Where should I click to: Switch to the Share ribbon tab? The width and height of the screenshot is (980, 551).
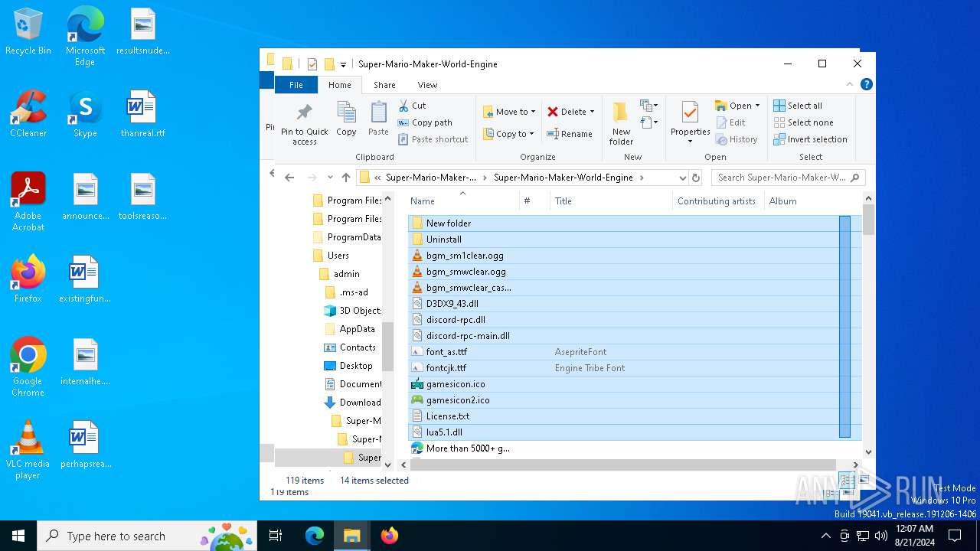(384, 85)
